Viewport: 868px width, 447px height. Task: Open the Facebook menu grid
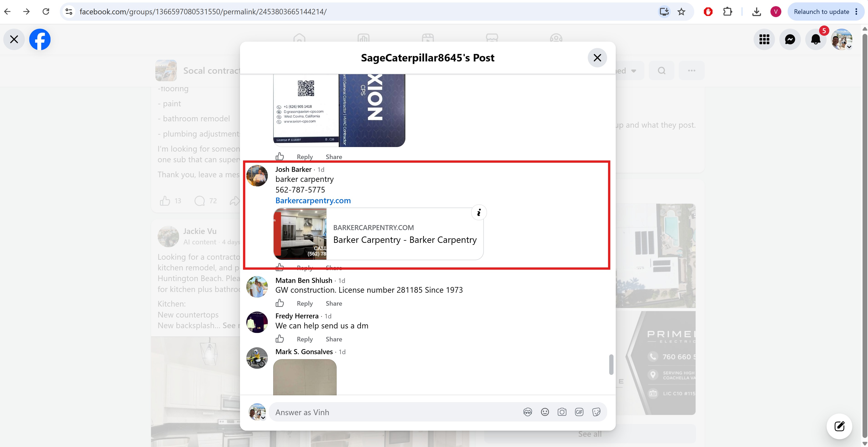(x=764, y=39)
